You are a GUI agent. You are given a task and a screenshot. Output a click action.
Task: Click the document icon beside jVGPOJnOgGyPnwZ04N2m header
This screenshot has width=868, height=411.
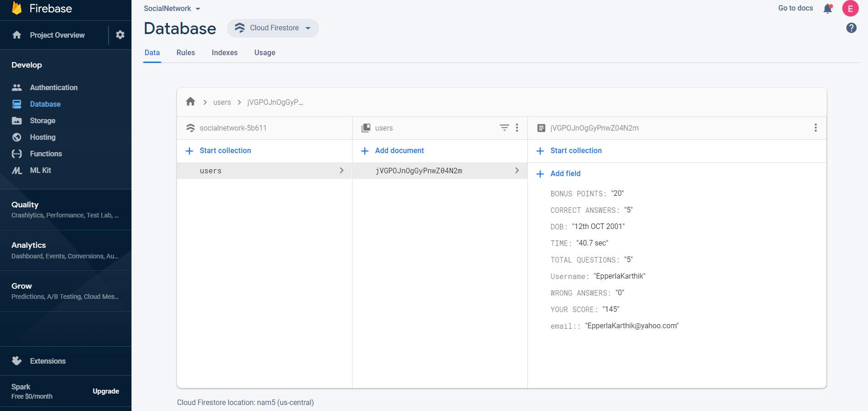pyautogui.click(x=541, y=128)
